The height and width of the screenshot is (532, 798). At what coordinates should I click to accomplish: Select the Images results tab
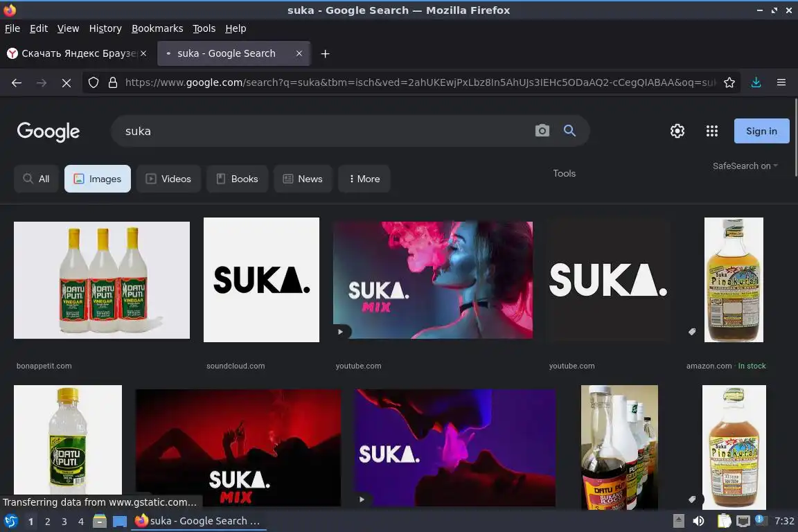click(97, 179)
